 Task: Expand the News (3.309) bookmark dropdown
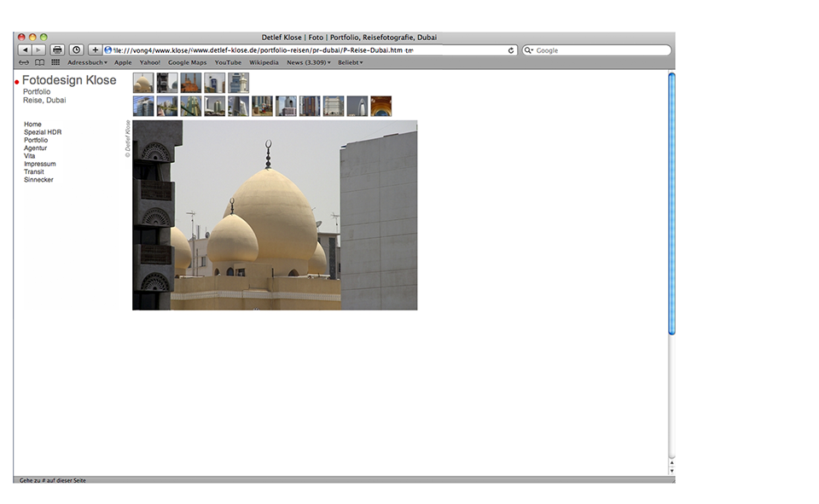click(x=308, y=62)
